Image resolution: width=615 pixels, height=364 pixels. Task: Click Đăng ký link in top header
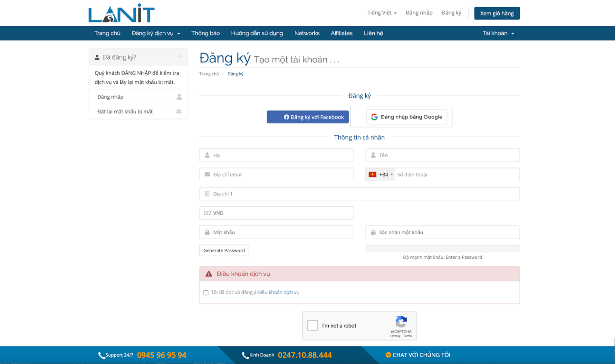click(x=451, y=13)
